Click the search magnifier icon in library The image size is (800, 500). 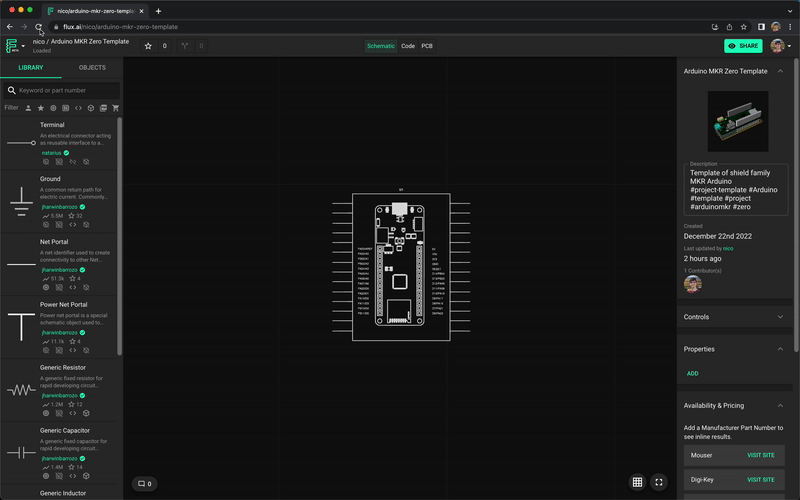point(11,90)
